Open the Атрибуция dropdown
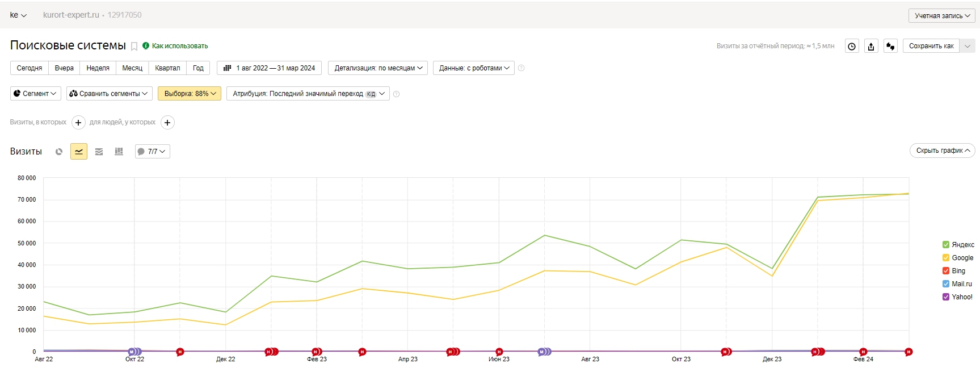Image resolution: width=980 pixels, height=384 pixels. click(308, 94)
